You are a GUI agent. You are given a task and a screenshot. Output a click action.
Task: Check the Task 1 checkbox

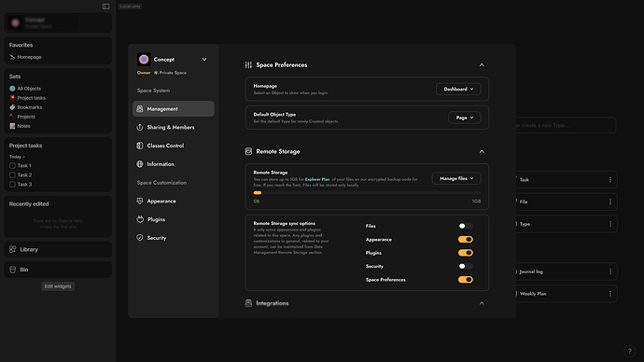12,166
